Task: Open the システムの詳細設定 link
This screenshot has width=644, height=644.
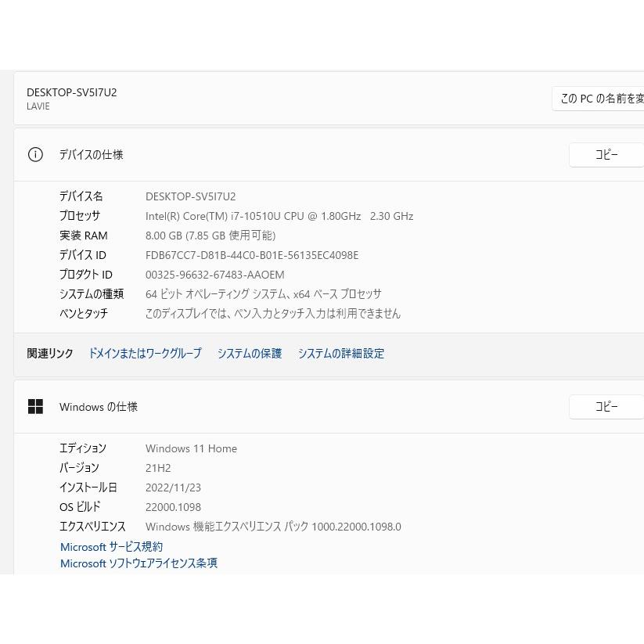Action: tap(340, 354)
